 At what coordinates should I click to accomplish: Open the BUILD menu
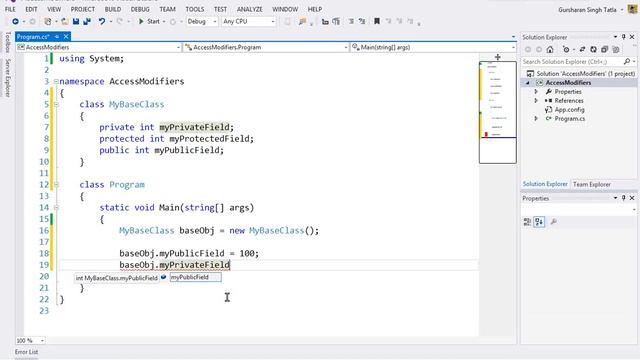pos(113,9)
